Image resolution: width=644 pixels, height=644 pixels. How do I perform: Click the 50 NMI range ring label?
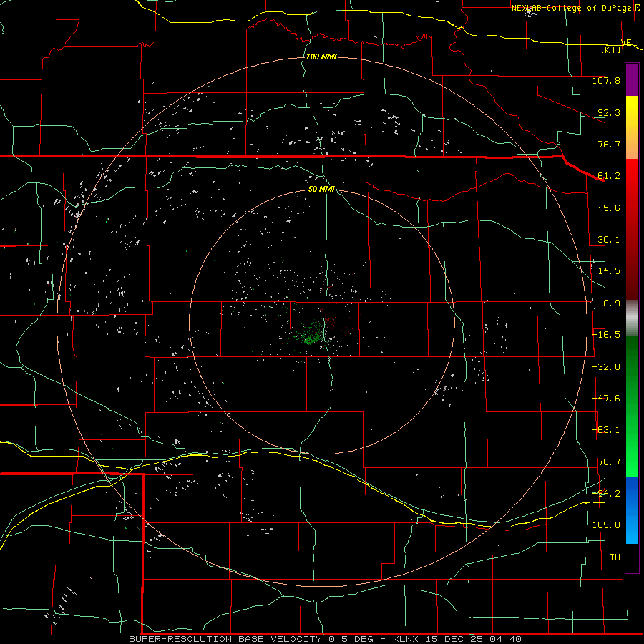point(321,189)
